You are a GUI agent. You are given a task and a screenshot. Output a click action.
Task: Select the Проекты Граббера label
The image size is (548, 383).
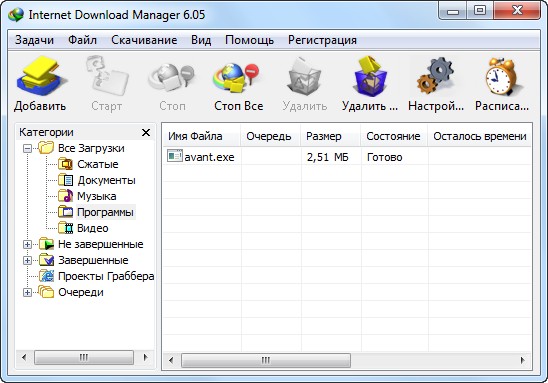106,276
